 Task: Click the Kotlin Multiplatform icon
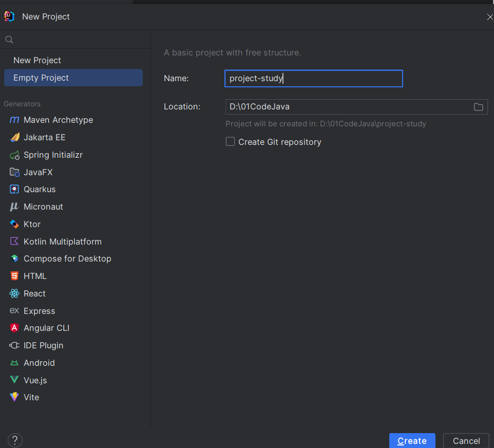tap(14, 241)
